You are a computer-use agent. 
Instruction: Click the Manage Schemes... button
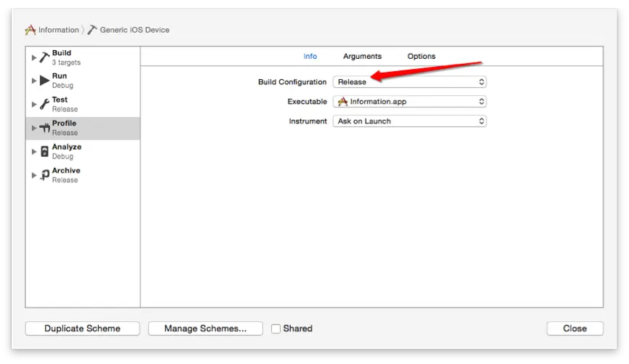[205, 328]
